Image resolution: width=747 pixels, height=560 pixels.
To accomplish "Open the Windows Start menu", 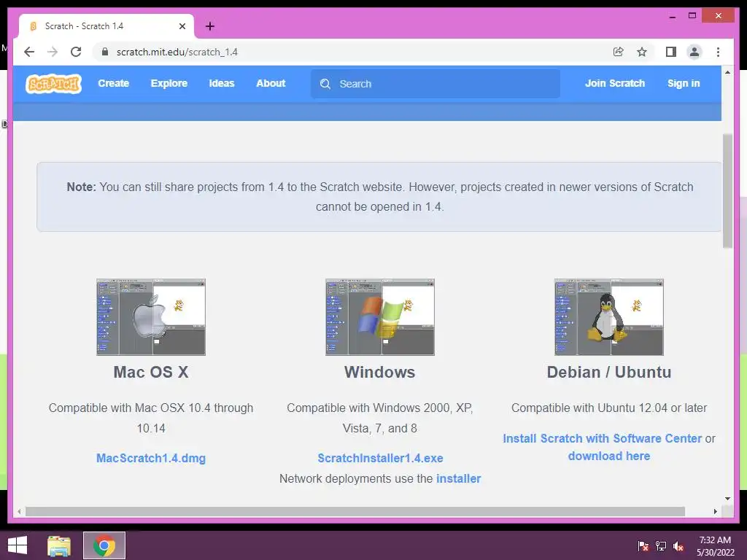I will (x=18, y=545).
